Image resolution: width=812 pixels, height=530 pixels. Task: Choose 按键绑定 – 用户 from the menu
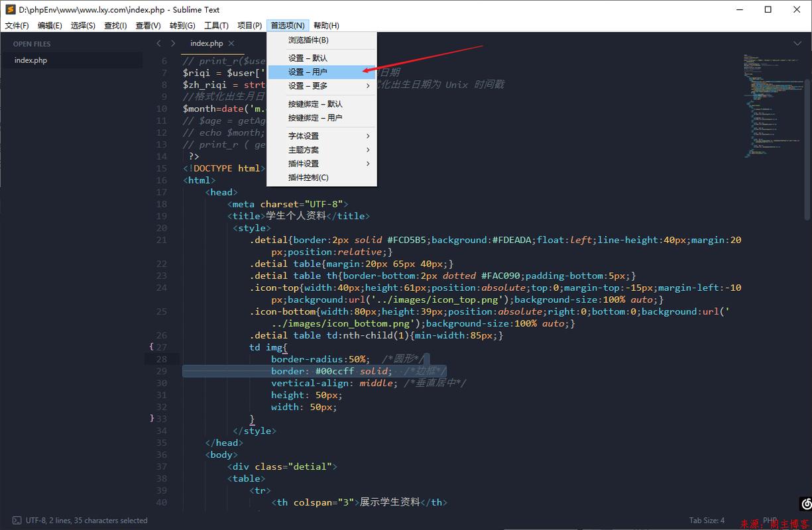tap(321, 118)
